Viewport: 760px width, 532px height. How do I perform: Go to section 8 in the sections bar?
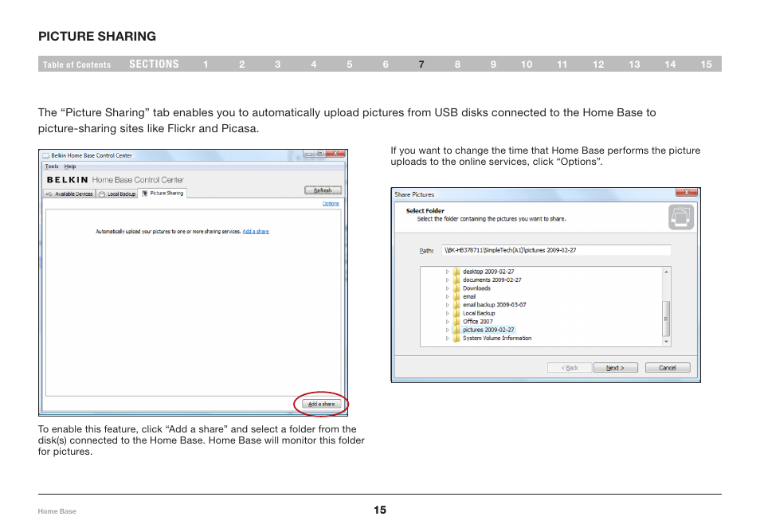(x=457, y=65)
